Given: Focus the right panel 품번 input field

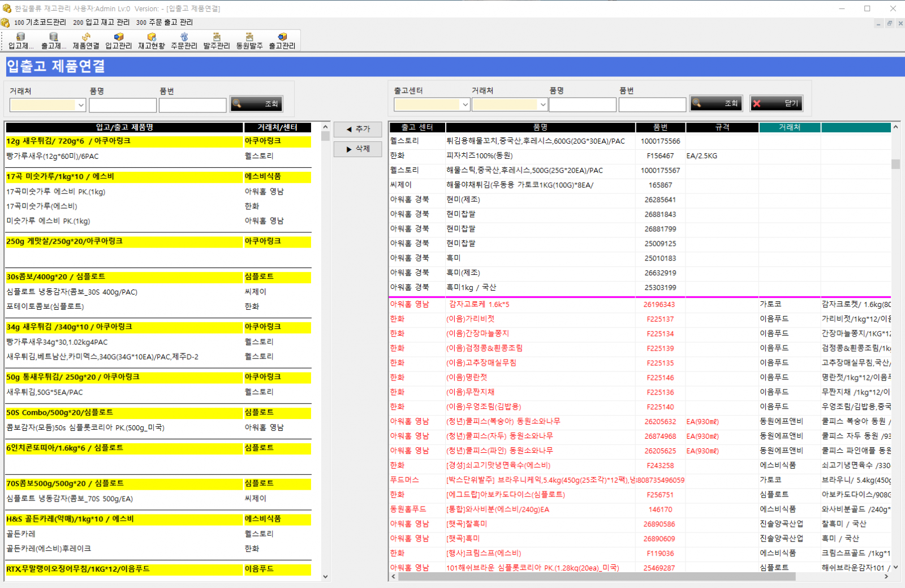Looking at the screenshot, I should coord(653,105).
